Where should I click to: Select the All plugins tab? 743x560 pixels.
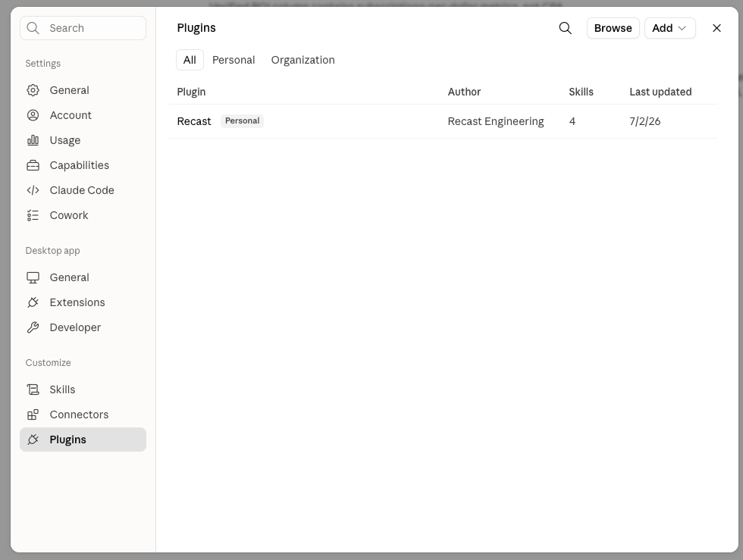click(190, 60)
